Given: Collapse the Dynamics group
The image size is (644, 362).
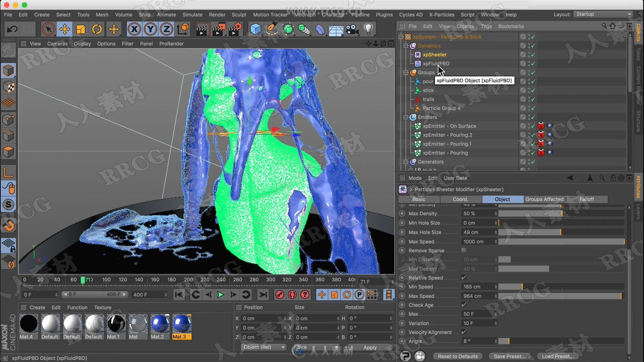Looking at the screenshot, I should pyautogui.click(x=406, y=46).
